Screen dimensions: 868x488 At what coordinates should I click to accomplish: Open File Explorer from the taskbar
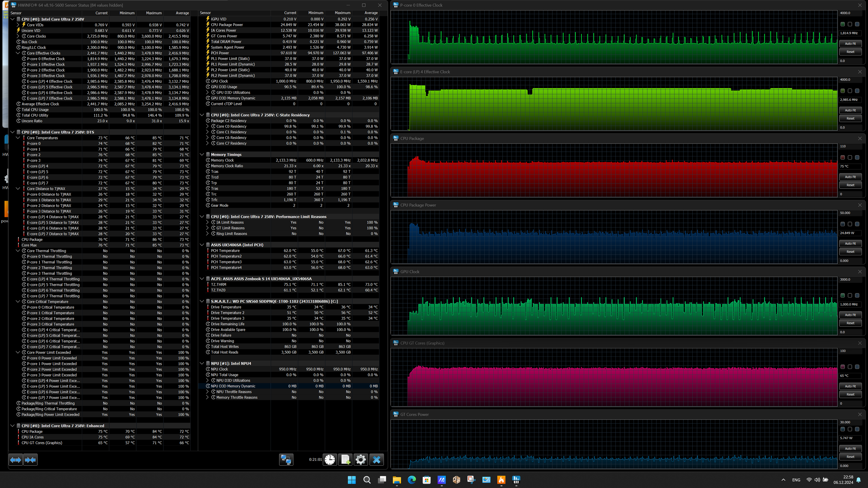pyautogui.click(x=397, y=480)
